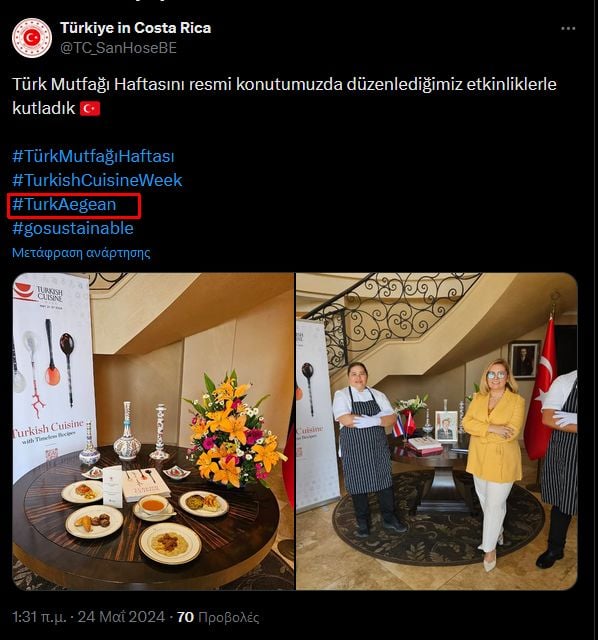Click the Turkish Cuisine banner in left photo
The width and height of the screenshot is (598, 640).
pyautogui.click(x=52, y=378)
